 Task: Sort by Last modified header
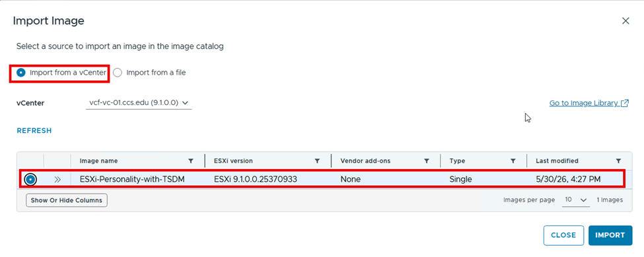(557, 161)
